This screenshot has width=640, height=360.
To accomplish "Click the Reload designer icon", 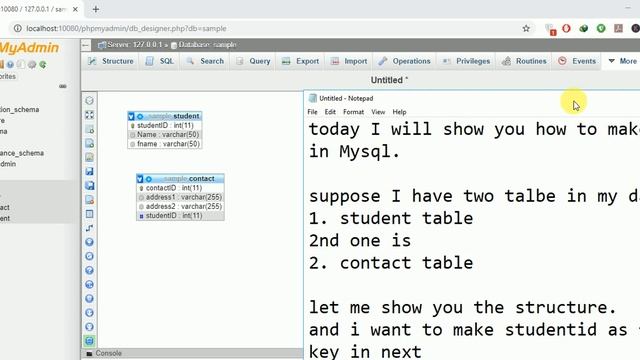I will [89, 256].
